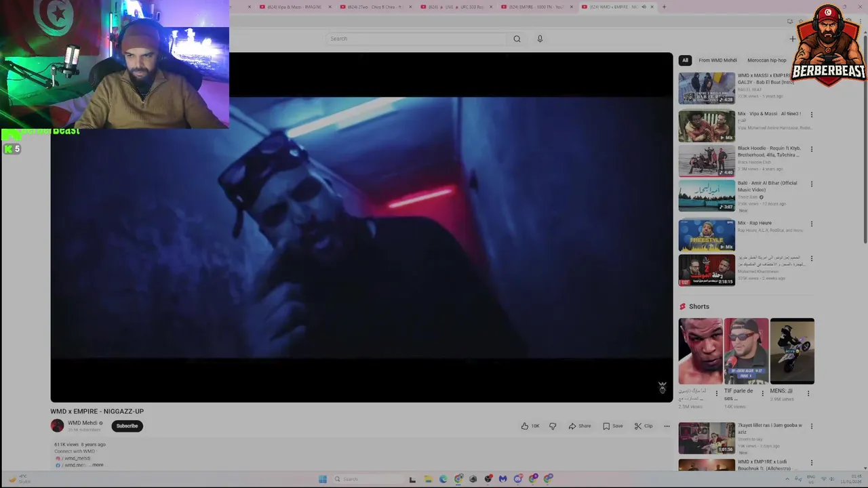Start voice search with microphone icon
The height and width of the screenshot is (488, 868).
point(540,39)
